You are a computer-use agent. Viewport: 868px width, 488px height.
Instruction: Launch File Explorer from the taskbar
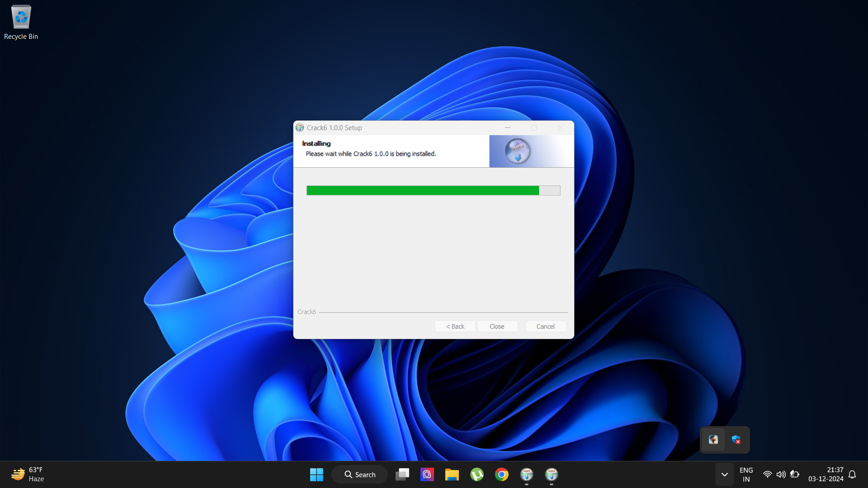pyautogui.click(x=452, y=474)
